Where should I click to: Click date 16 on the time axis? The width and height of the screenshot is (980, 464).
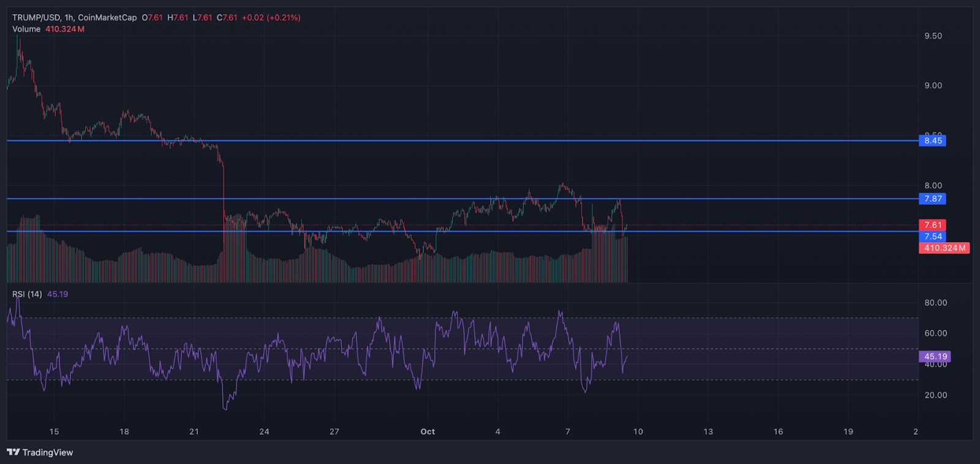pyautogui.click(x=778, y=432)
